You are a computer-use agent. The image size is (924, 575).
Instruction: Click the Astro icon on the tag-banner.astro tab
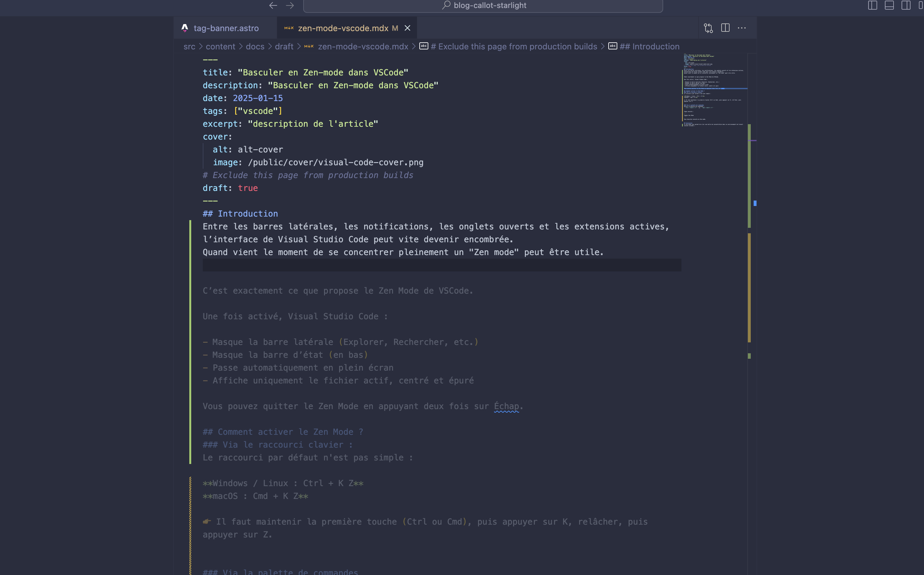(x=185, y=28)
